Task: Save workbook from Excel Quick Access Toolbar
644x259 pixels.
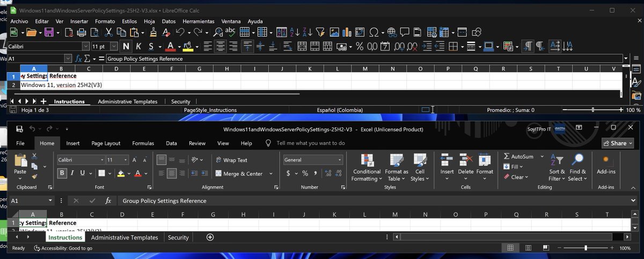Action: 19,129
